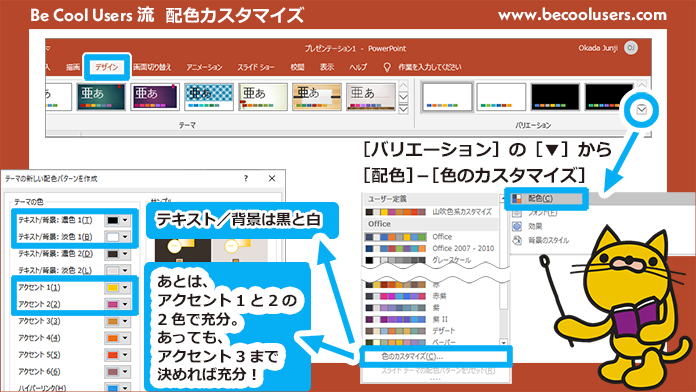Click the lightbulb tell-me icon
This screenshot has width=696, height=392.
click(x=387, y=67)
